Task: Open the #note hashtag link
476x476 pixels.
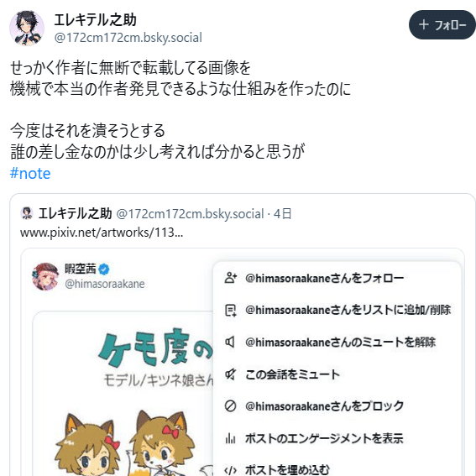Action: [x=30, y=173]
